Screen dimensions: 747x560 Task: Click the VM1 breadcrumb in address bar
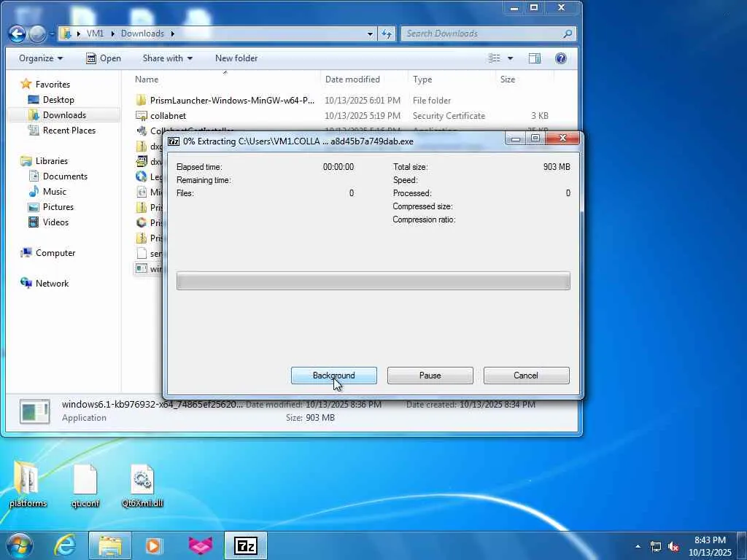95,34
